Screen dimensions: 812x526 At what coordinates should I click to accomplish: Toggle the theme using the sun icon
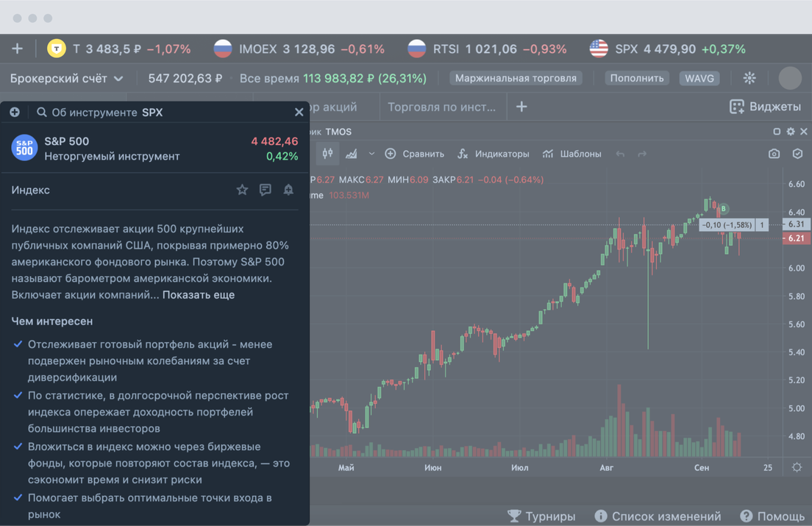[x=749, y=78]
